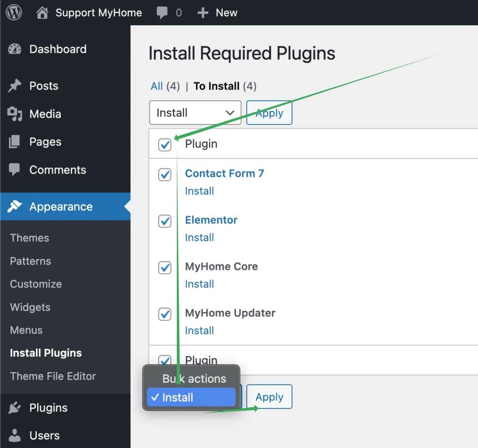Image resolution: width=478 pixels, height=448 pixels.
Task: Click the Comments speech bubble sidebar icon
Action: click(15, 170)
